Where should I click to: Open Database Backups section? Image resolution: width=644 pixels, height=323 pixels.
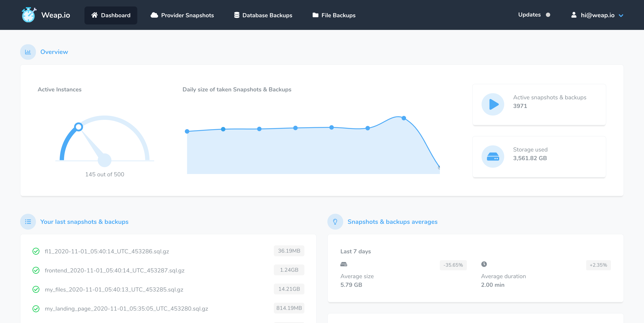coord(263,15)
